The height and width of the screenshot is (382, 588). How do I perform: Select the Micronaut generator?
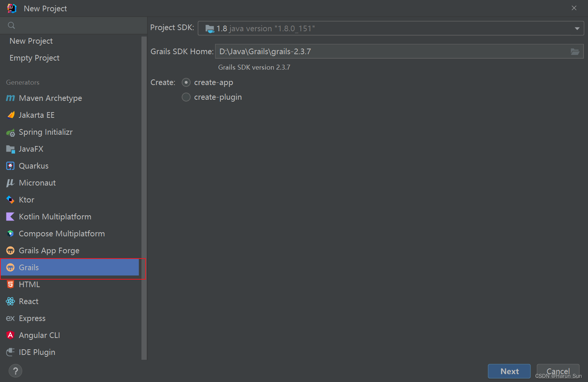70,183
